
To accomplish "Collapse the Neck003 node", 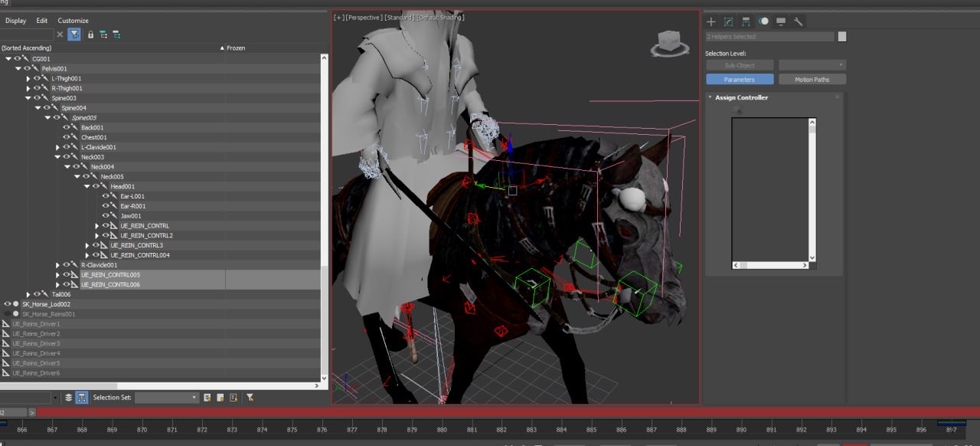I will [x=58, y=157].
